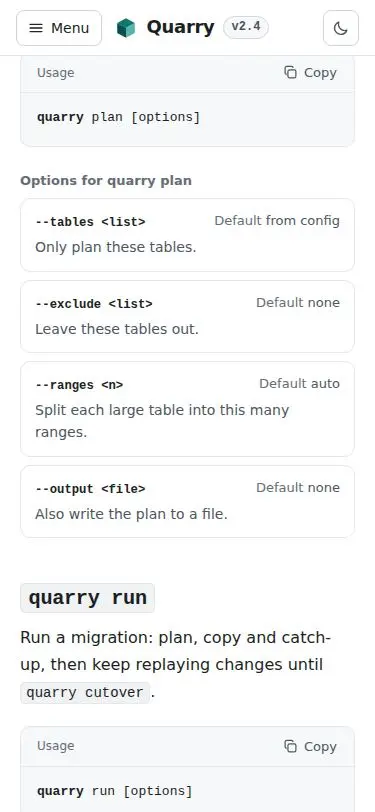Click the quarry run [options] code line

point(114,791)
